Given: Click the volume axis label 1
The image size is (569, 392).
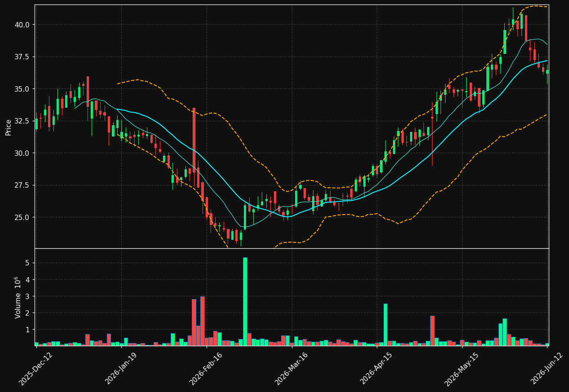Looking at the screenshot, I should tap(27, 330).
